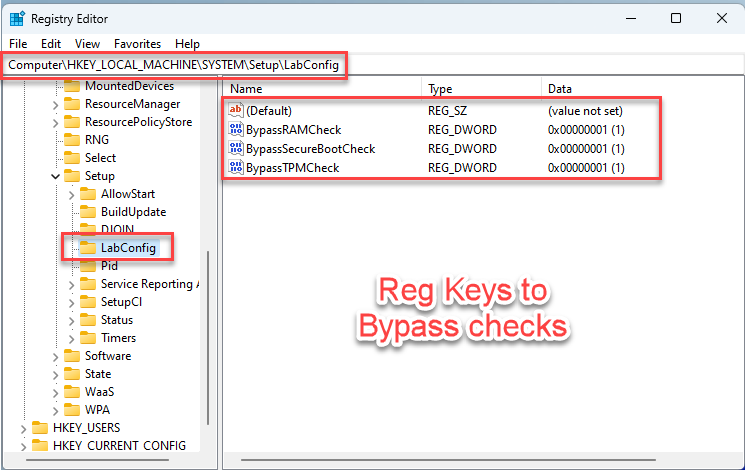Screen dimensions: 745x470
Task: Click the Timers folder icon
Action: (88, 338)
